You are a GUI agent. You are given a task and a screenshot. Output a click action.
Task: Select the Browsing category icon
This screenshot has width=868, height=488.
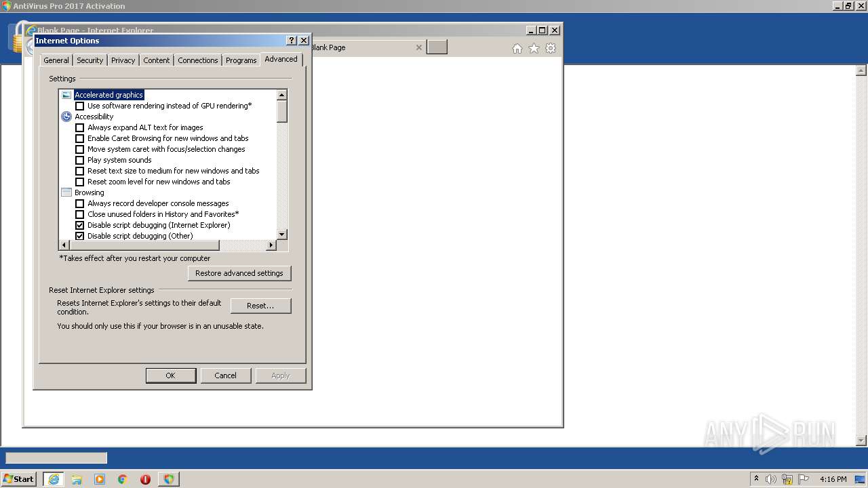(66, 192)
